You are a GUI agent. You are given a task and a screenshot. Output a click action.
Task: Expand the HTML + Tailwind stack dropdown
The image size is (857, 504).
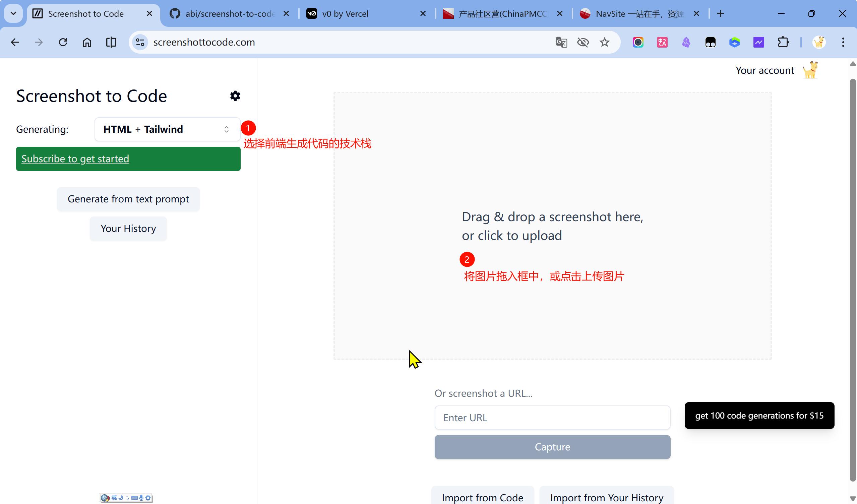click(x=167, y=129)
